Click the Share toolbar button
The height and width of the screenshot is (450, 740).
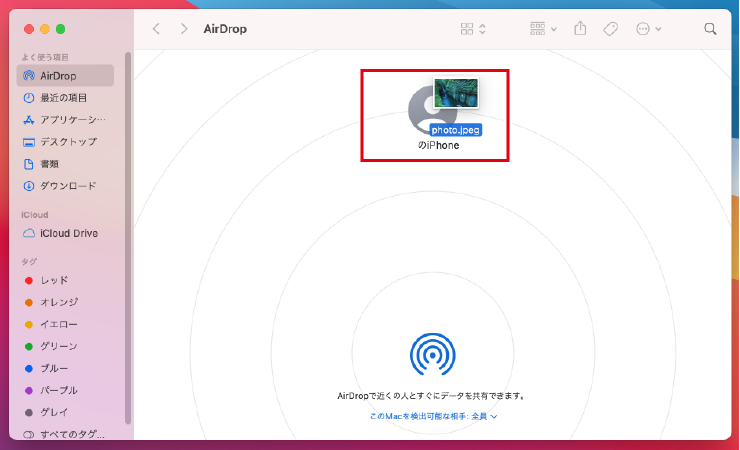(580, 29)
